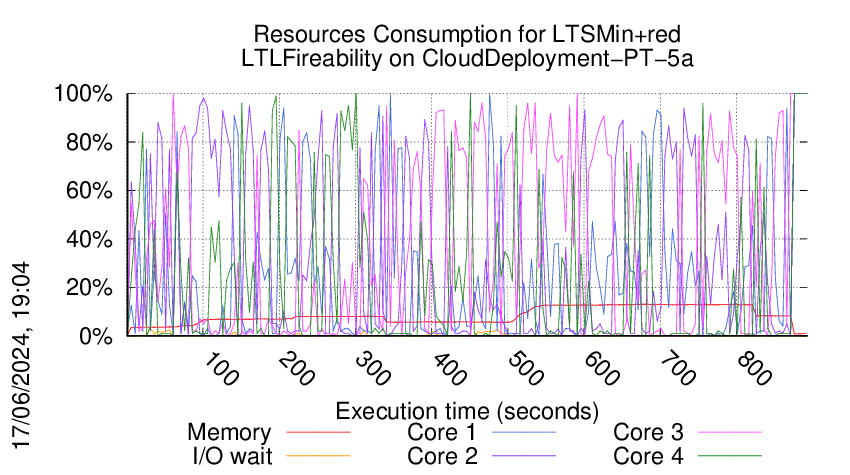
Task: Click the 100 x-axis tick label
Action: pyautogui.click(x=221, y=369)
